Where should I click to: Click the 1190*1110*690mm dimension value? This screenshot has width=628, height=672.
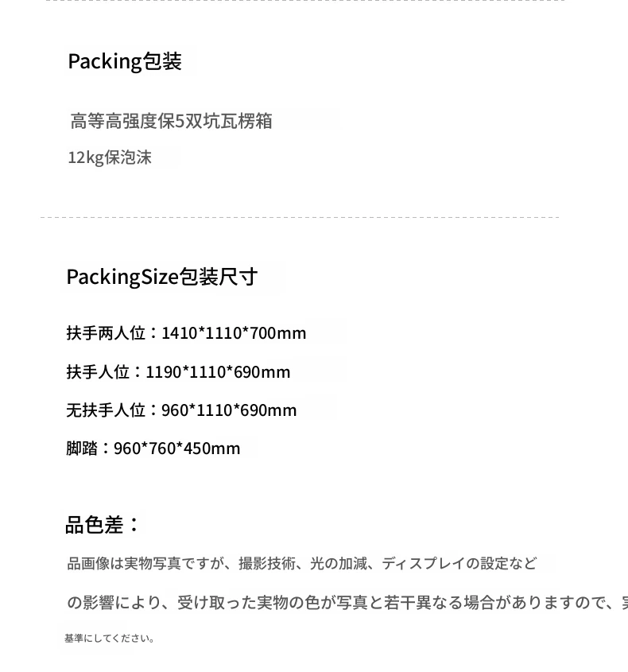point(218,372)
